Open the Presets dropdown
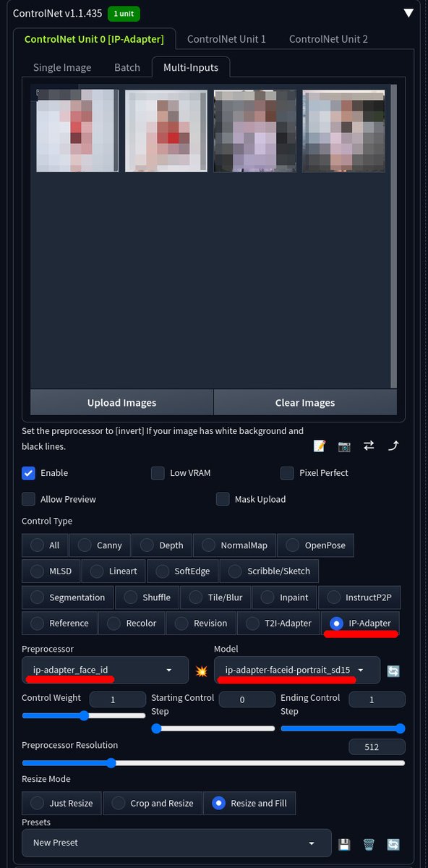Image resolution: width=428 pixels, height=868 pixels. 177,843
